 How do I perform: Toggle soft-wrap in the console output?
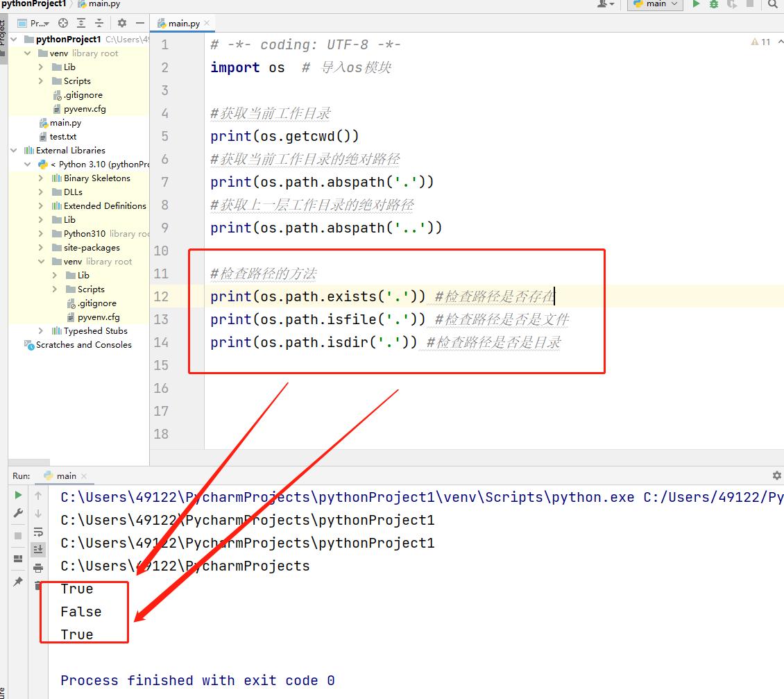(38, 532)
